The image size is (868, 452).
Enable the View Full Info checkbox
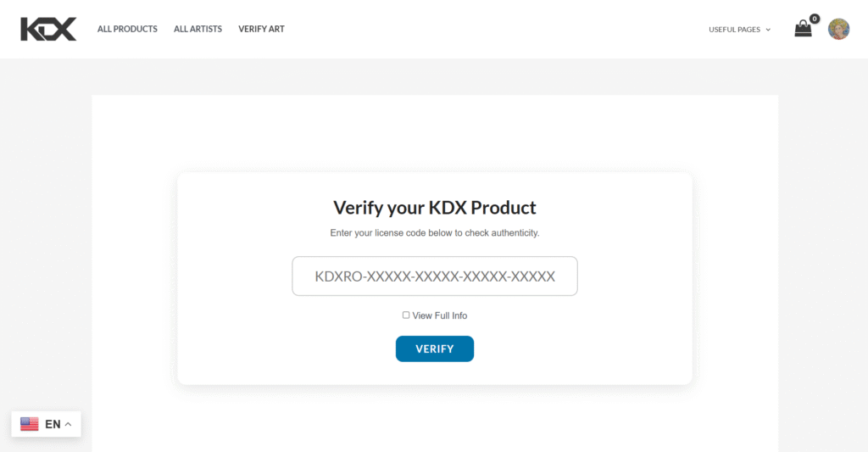pyautogui.click(x=406, y=315)
